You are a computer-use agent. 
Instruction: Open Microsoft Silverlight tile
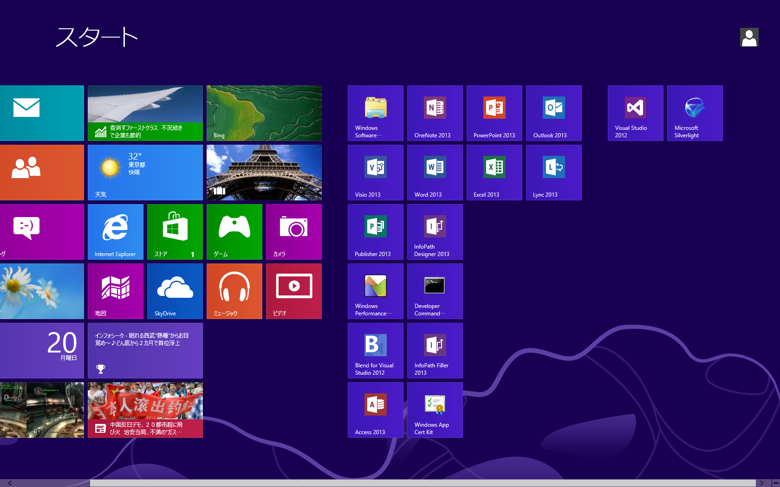pyautogui.click(x=695, y=113)
